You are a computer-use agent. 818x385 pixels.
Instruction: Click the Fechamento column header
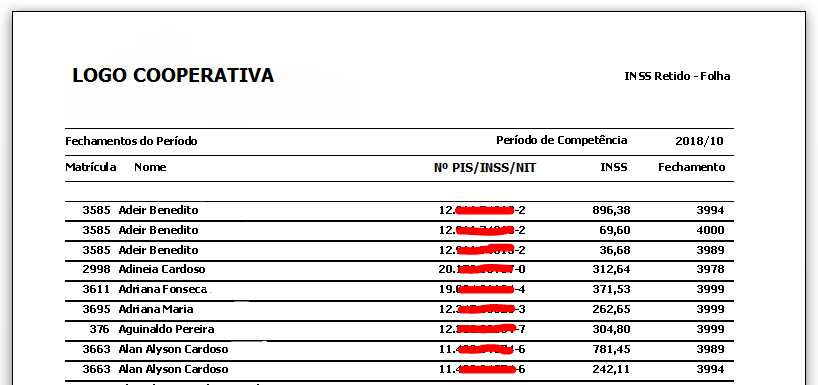[x=692, y=167]
